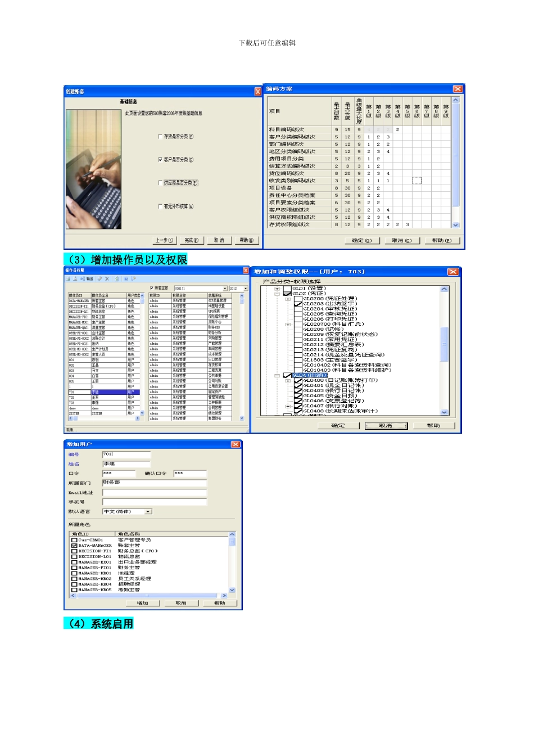Click the exit icon in 操作员权限 toolbar
The image size is (534, 756).
(133, 278)
